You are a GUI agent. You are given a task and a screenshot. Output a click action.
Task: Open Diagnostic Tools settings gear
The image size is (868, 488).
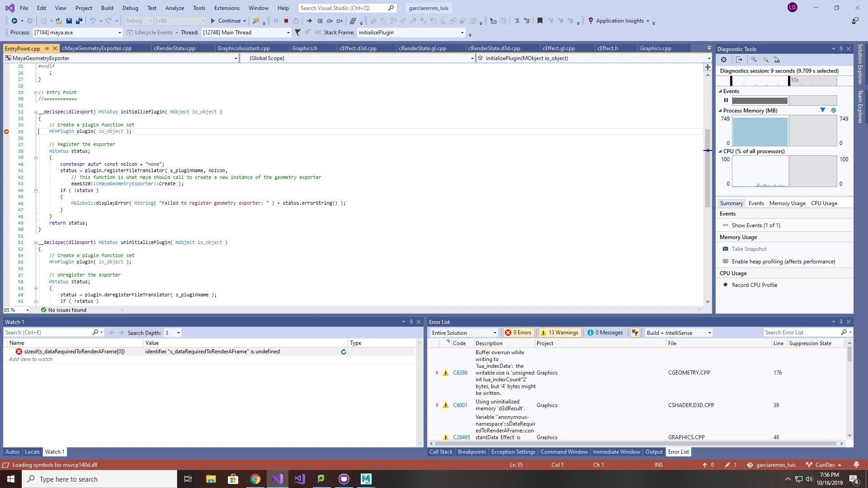coord(724,60)
